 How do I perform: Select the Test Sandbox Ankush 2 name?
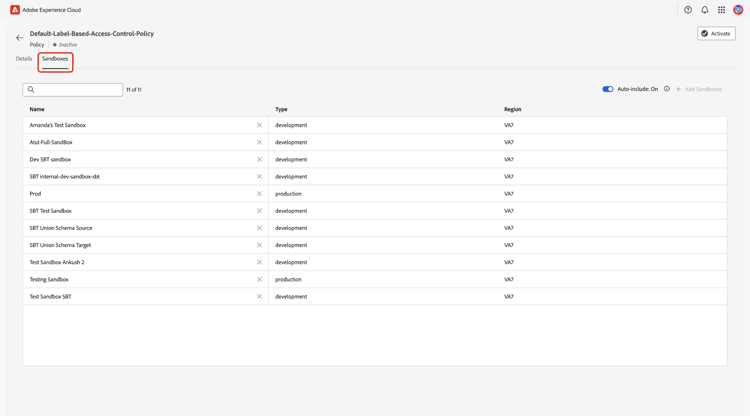tap(57, 263)
